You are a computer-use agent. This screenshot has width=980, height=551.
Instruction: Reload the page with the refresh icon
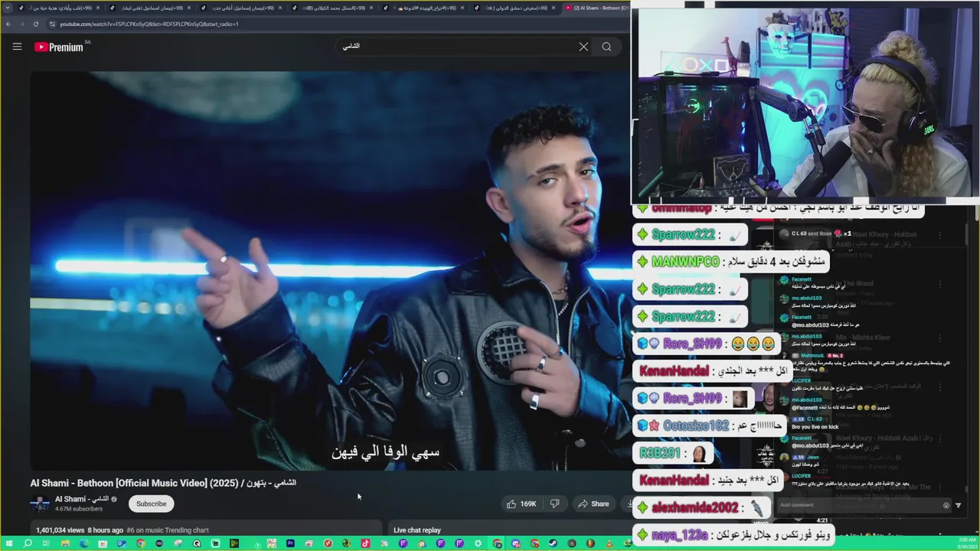[x=35, y=24]
